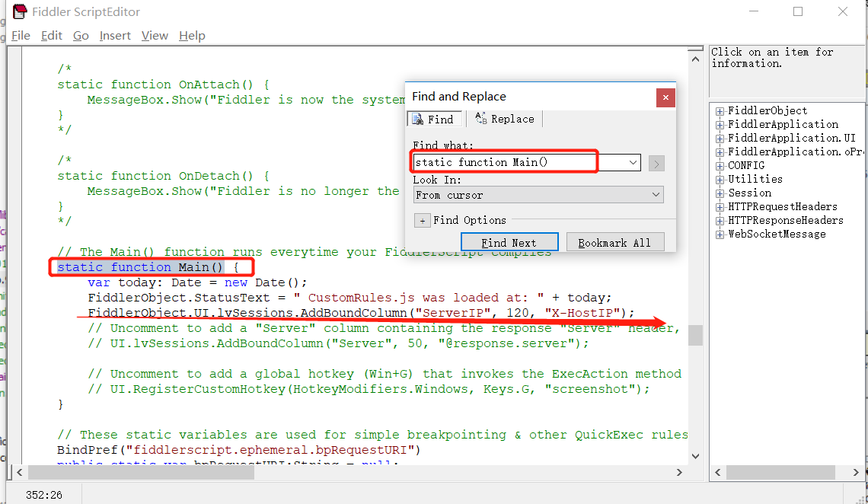The width and height of the screenshot is (868, 504).
Task: Expand the FiddlerApplication.oPr tree node
Action: coord(720,152)
